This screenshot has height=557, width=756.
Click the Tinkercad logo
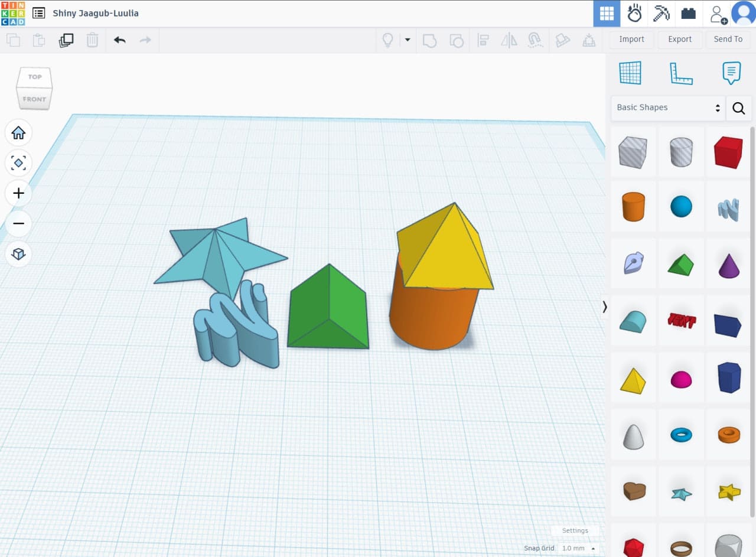coord(13,13)
